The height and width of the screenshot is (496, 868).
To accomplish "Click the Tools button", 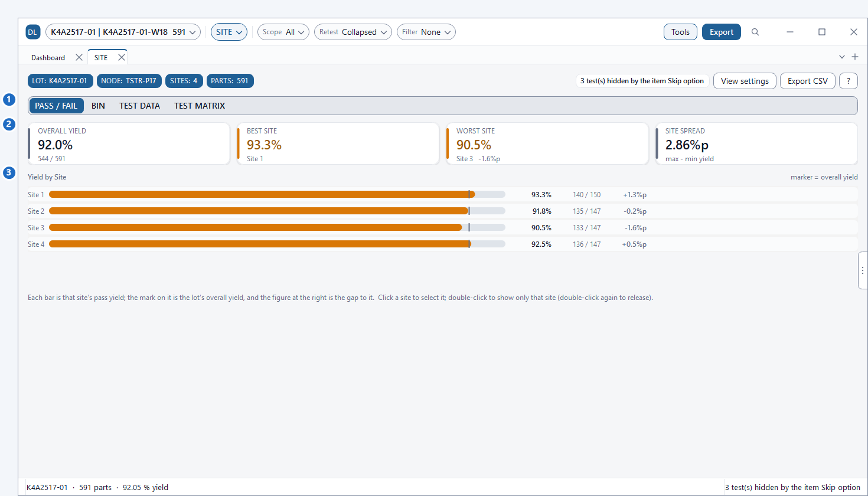I will 680,32.
